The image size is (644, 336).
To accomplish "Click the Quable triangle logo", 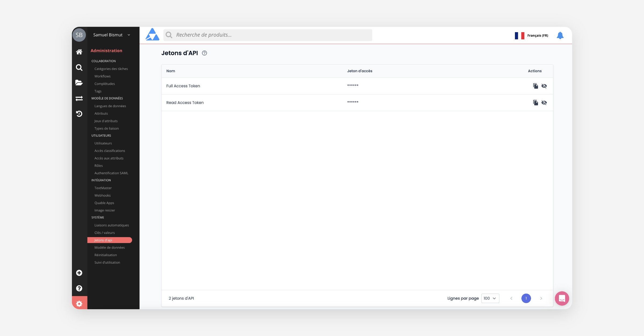I will 152,35.
